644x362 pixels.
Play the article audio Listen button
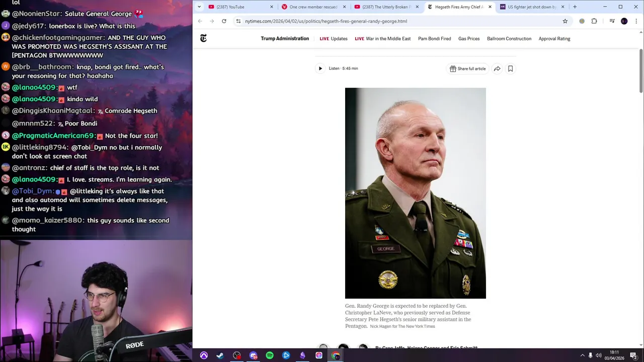coord(320,68)
